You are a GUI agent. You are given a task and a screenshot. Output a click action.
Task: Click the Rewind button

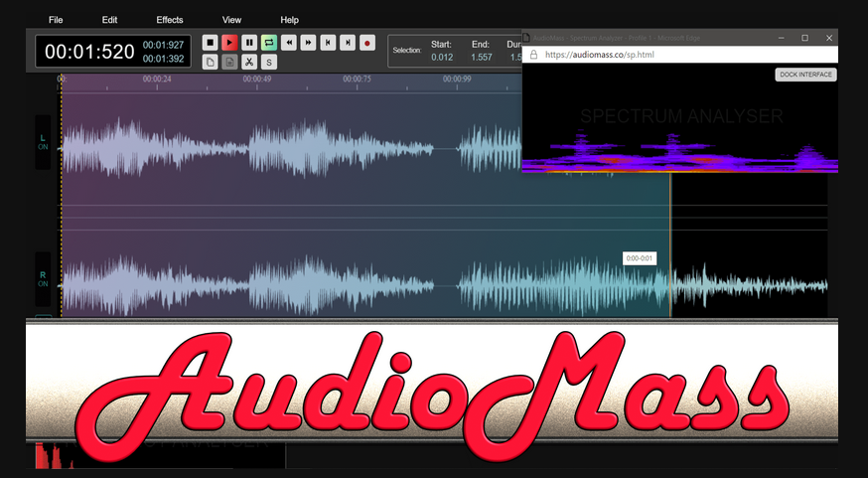coord(288,42)
